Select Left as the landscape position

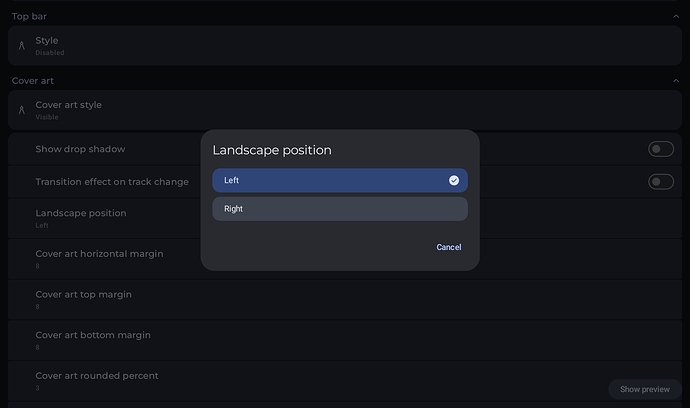(339, 181)
